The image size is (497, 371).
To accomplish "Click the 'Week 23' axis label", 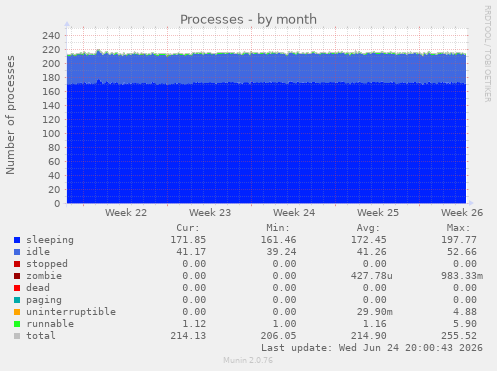I will (210, 213).
